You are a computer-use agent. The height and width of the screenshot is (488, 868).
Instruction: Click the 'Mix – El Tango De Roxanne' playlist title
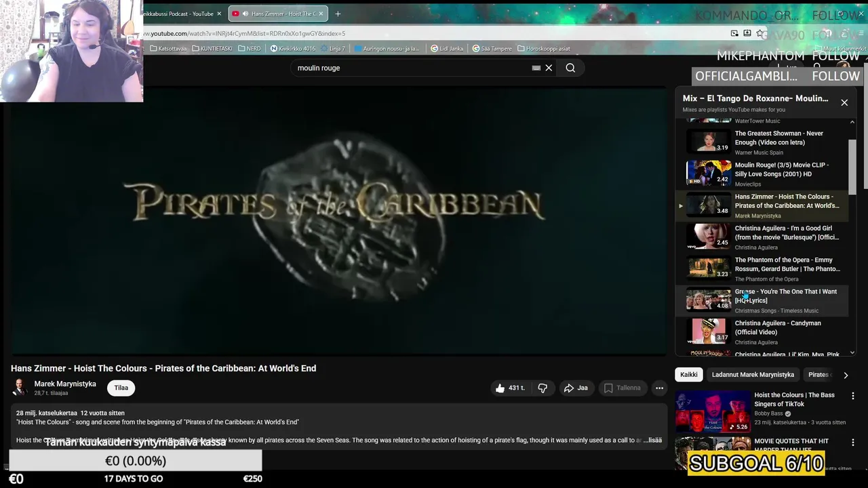755,98
